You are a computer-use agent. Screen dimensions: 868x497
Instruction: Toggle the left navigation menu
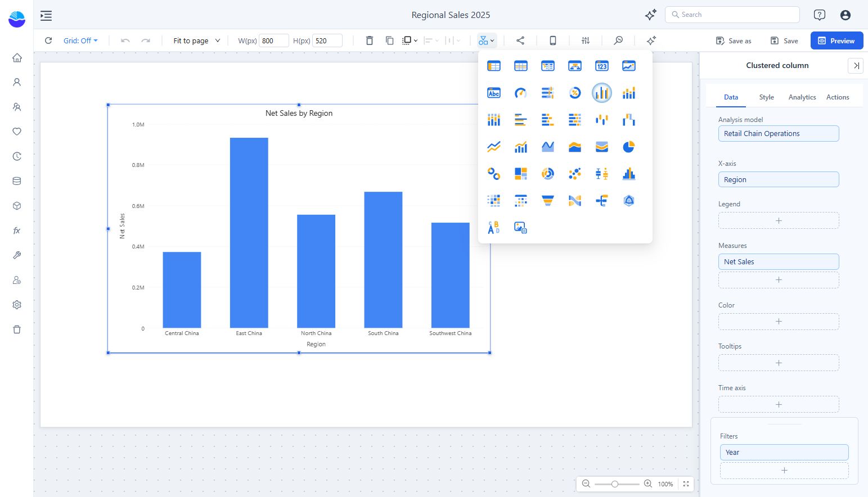point(46,15)
